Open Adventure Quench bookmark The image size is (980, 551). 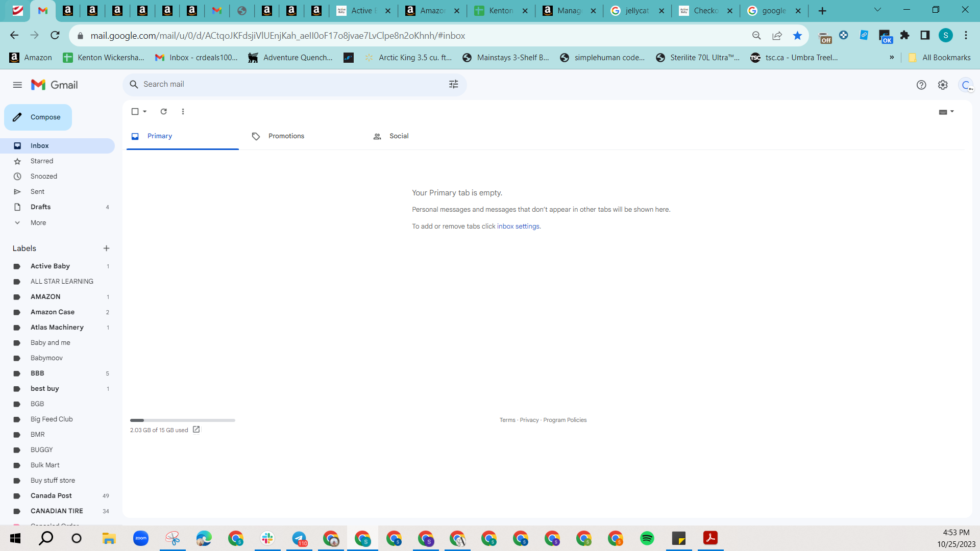pos(290,58)
